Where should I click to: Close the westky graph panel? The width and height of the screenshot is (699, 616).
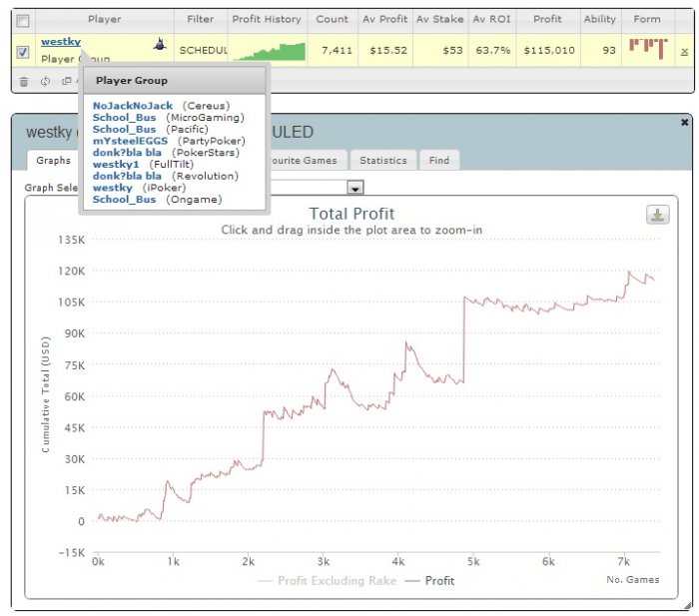pos(684,122)
